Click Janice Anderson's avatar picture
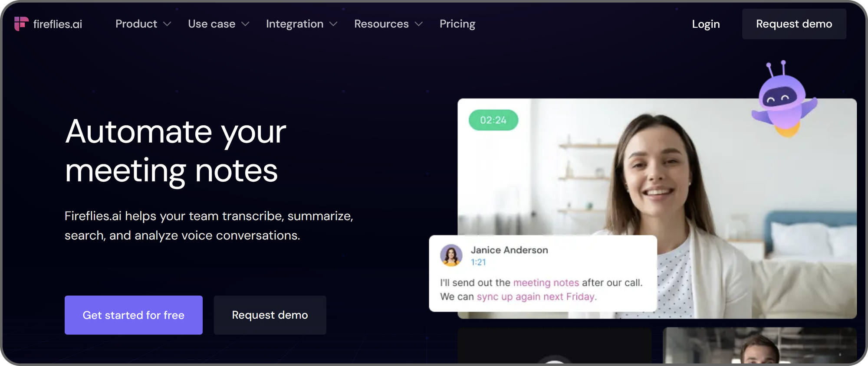The height and width of the screenshot is (366, 868). tap(451, 255)
